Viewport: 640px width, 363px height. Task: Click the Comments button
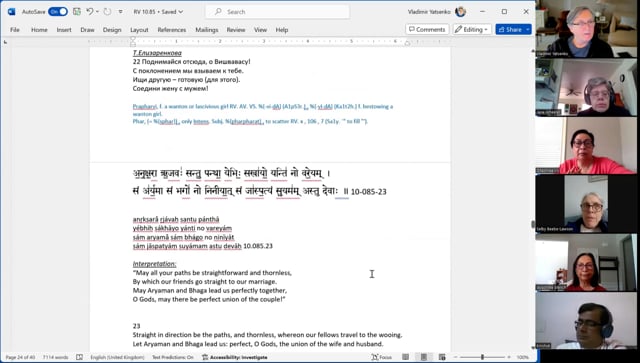(427, 29)
